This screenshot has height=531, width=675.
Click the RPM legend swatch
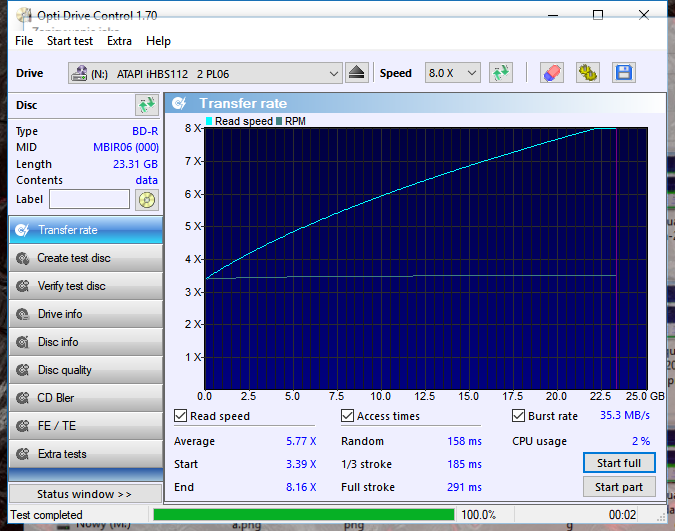click(279, 121)
